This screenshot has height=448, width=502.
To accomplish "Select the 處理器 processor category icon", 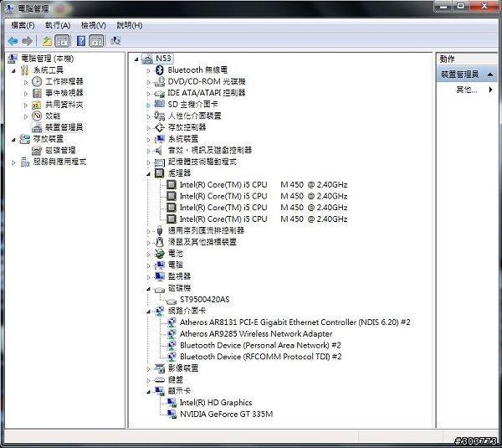I will click(159, 173).
